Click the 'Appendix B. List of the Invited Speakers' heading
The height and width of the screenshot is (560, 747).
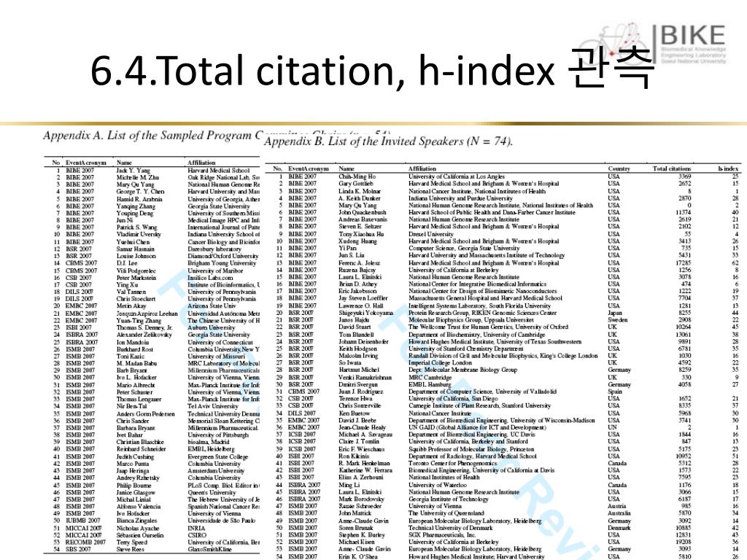coord(388,141)
